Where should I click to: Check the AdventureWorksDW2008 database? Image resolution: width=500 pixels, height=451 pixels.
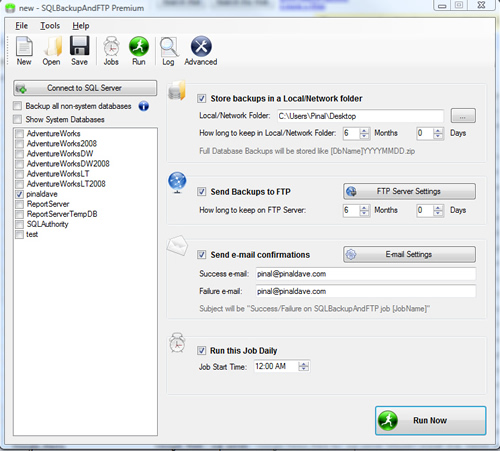tap(19, 164)
